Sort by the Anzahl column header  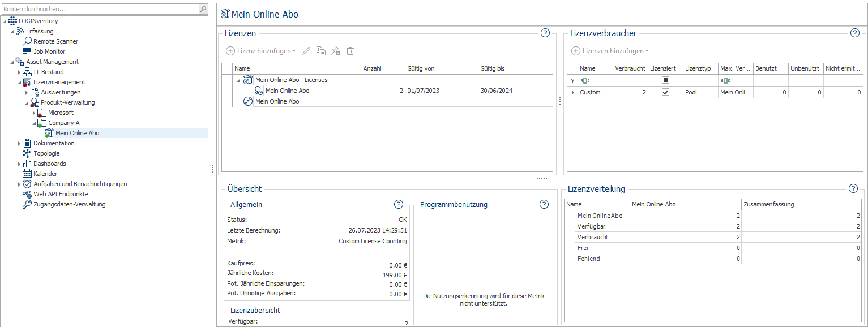[383, 68]
